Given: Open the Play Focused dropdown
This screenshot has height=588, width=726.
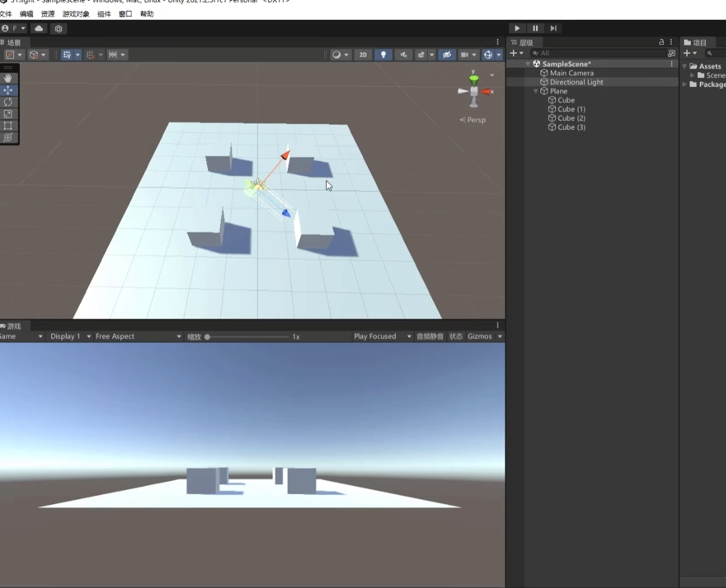Looking at the screenshot, I should click(383, 337).
